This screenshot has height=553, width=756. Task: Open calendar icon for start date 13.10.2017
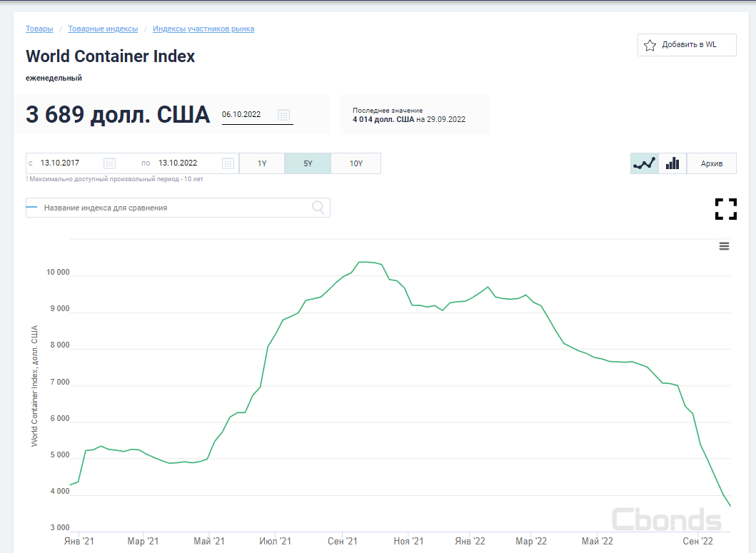109,163
